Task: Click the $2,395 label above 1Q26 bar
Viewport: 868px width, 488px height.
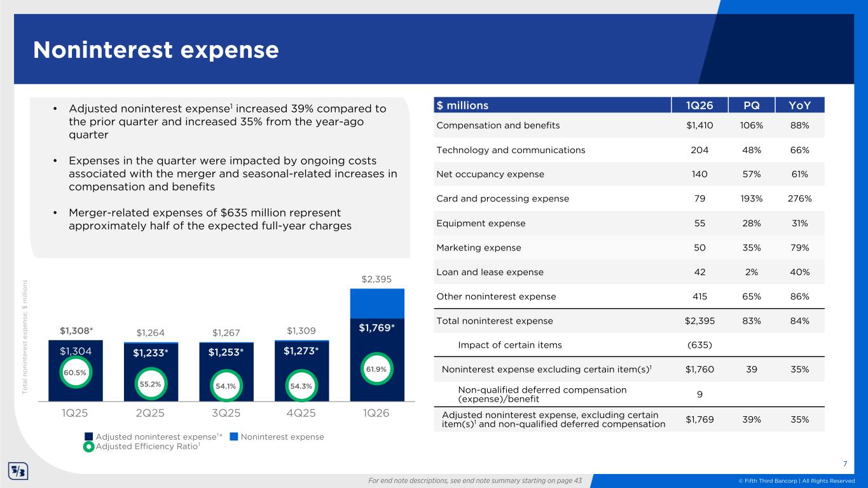Action: 375,280
